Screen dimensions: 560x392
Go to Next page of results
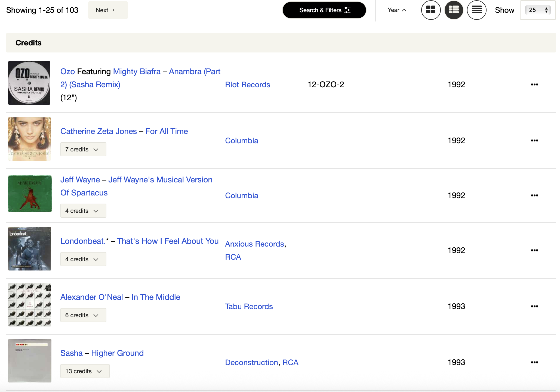(108, 10)
